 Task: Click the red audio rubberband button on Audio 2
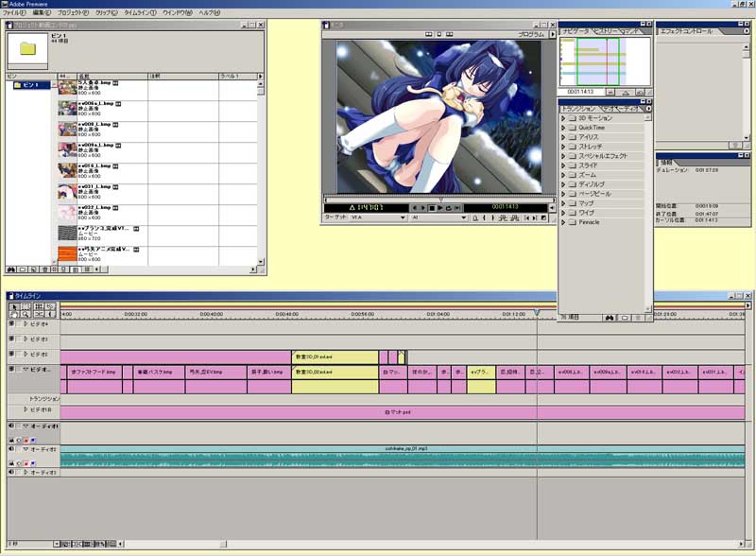coord(26,463)
